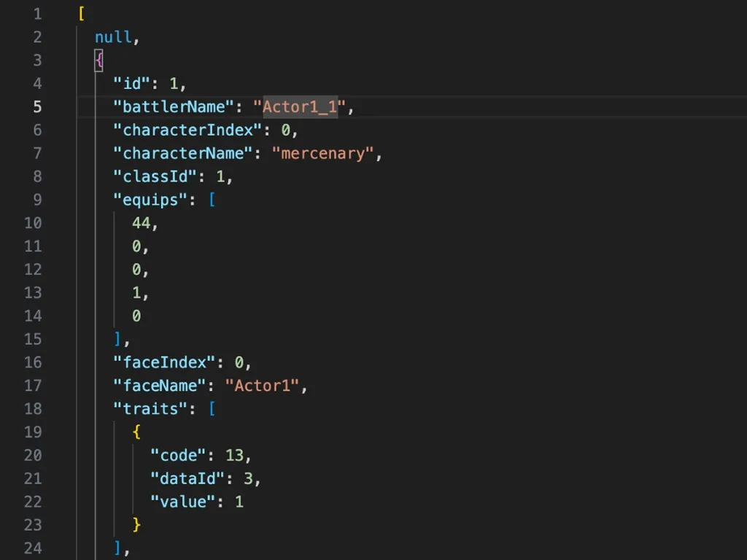Click the "dataId" key

187,478
